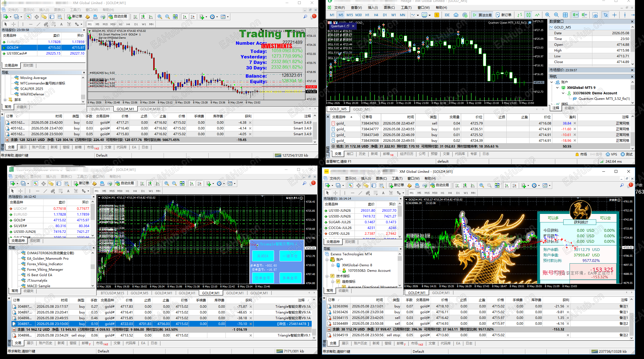The image size is (644, 359).
Task: Switch to 账户历史 tab in Smart Machine terminal
Action: 39,147
